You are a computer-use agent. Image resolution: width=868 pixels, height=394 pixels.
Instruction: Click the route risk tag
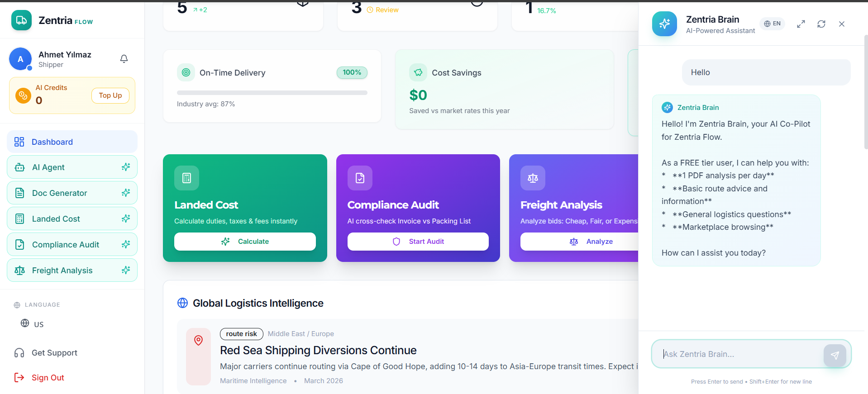click(x=242, y=334)
